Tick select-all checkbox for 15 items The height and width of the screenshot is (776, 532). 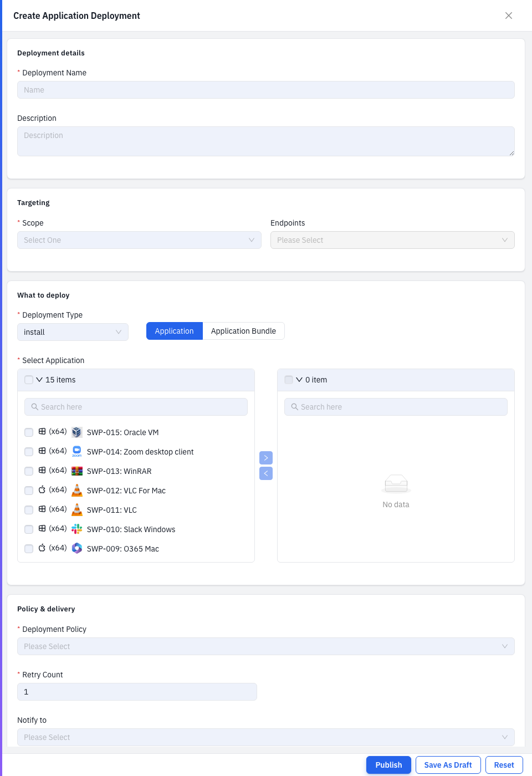29,380
